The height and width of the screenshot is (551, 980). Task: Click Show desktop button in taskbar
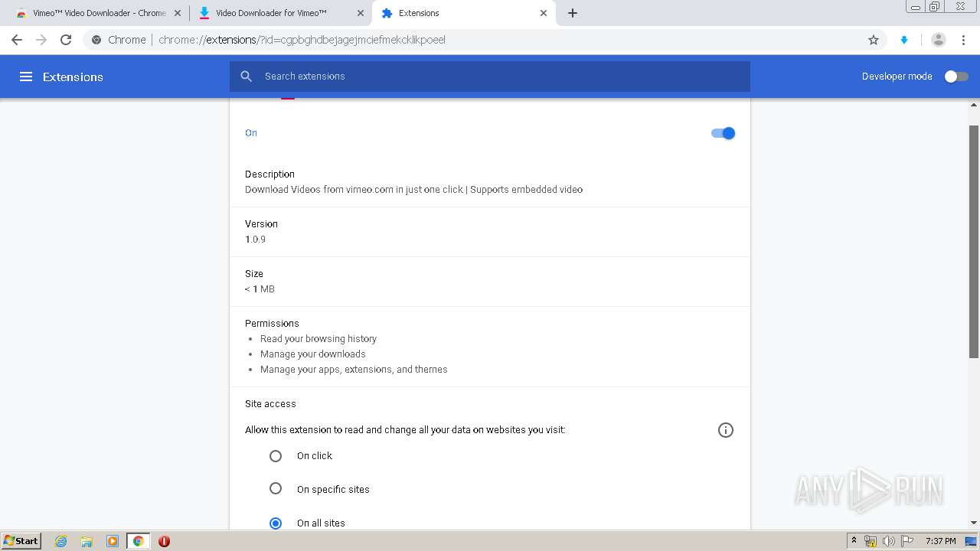[972, 541]
